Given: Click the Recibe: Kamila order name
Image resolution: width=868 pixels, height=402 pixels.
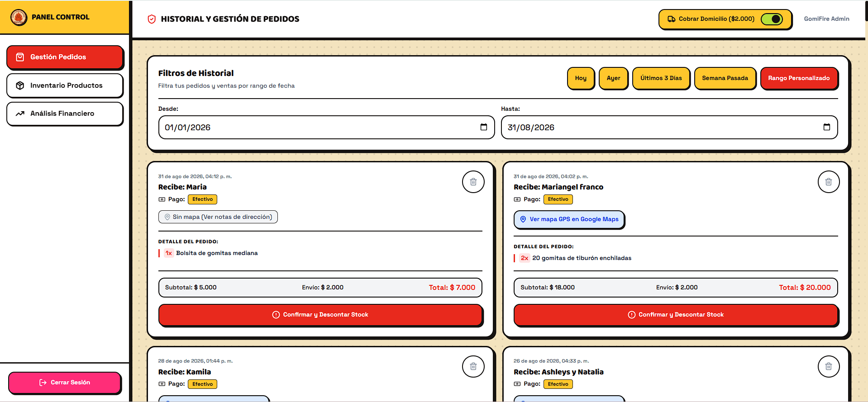Looking at the screenshot, I should click(185, 372).
